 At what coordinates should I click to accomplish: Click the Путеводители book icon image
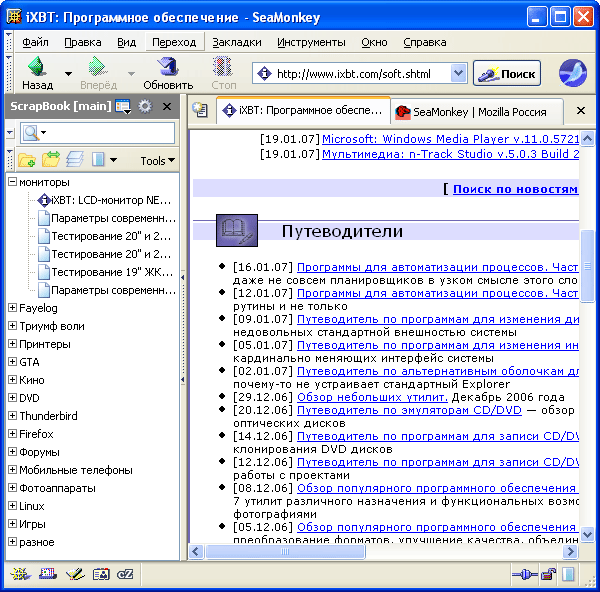[237, 230]
